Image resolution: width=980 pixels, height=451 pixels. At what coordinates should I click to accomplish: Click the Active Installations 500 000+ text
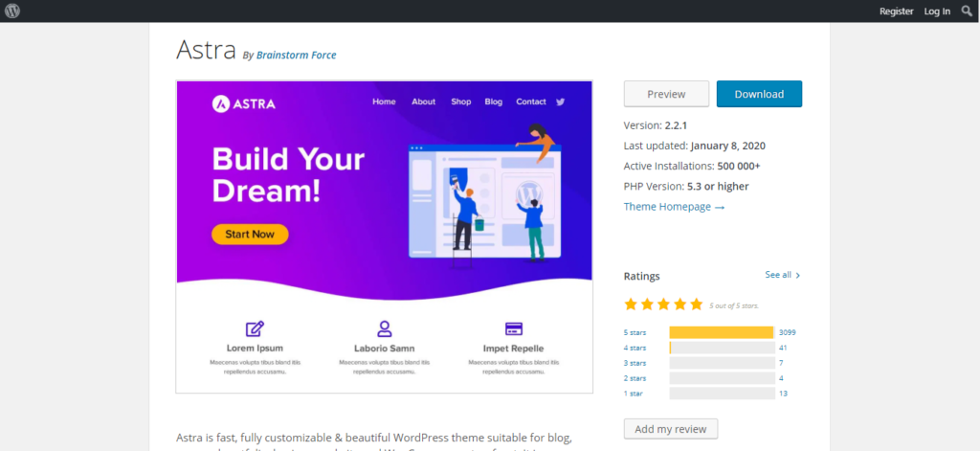coord(692,166)
